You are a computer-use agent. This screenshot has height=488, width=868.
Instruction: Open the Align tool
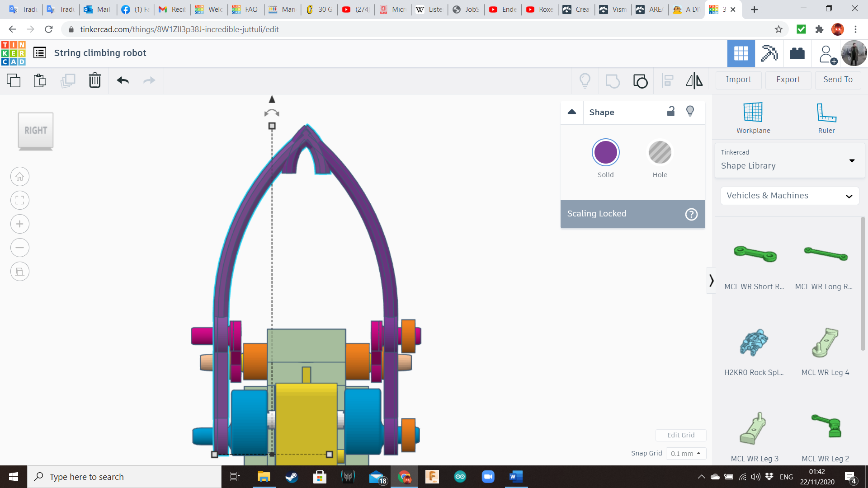(x=667, y=80)
